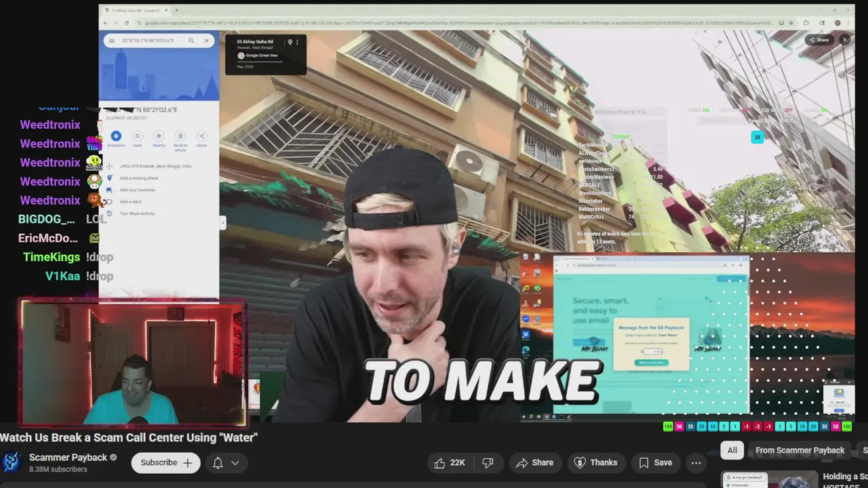Click the Google Maps search magnifier icon
Screen dimensions: 868x488
pyautogui.click(x=191, y=41)
